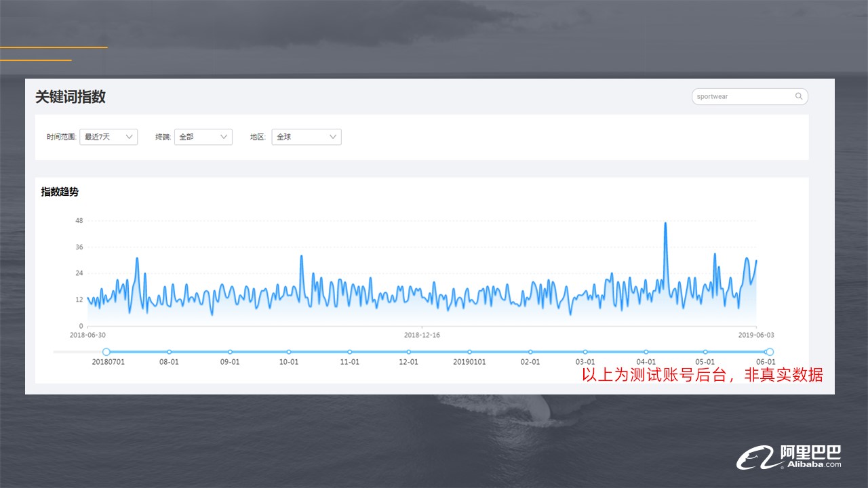Click the Alibaba.com logo
The width and height of the screenshot is (868, 488).
tap(789, 457)
